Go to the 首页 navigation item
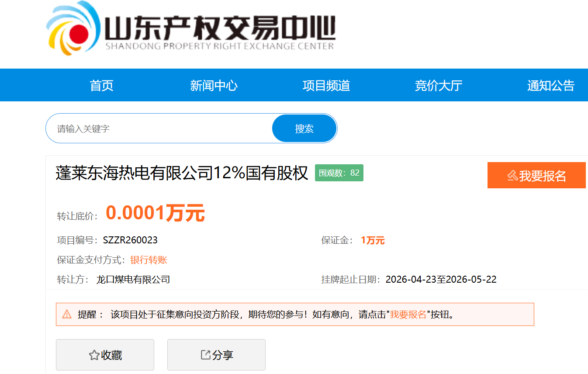Image resolution: width=588 pixels, height=374 pixels. (x=101, y=86)
